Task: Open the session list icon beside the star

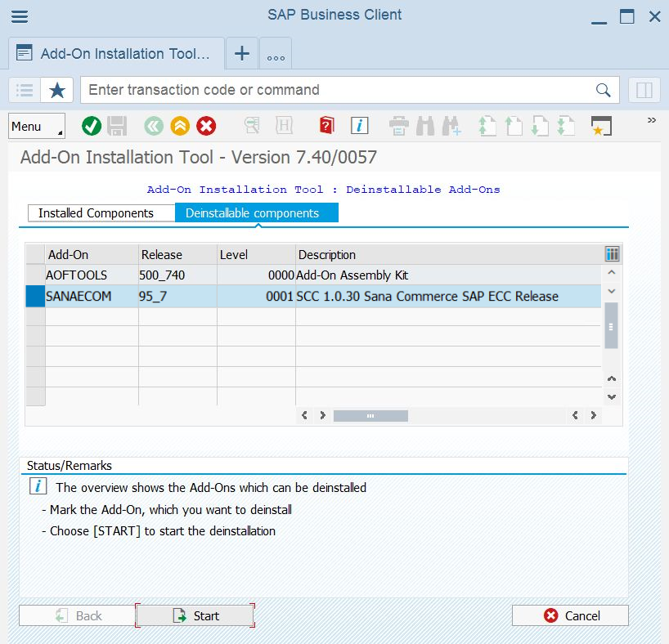Action: [25, 90]
